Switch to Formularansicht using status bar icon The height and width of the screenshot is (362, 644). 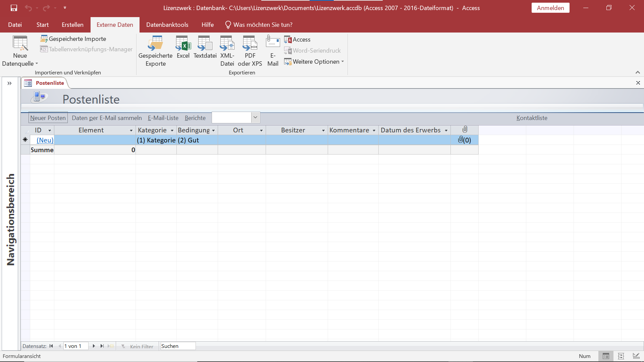tap(606, 356)
